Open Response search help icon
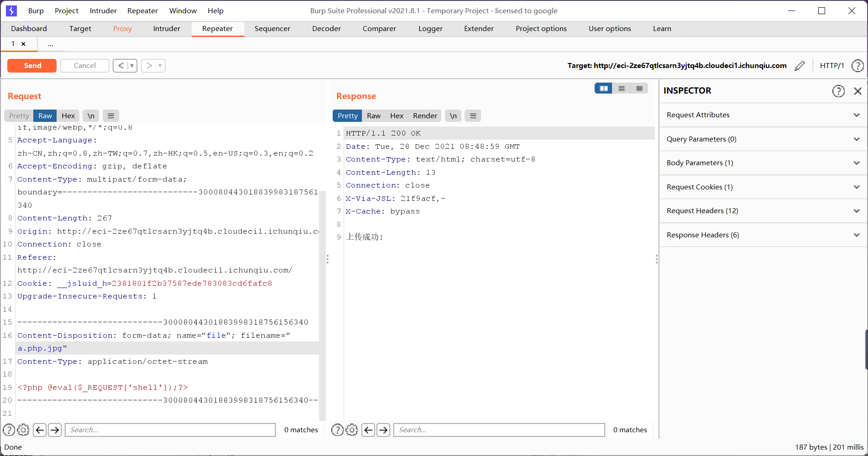Screen dimensions: 868x456 coord(337,430)
